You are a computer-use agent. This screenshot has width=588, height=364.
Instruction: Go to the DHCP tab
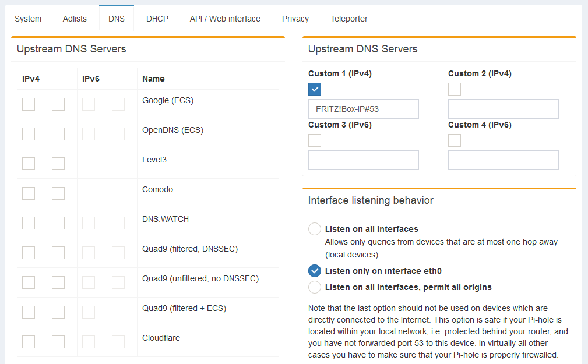point(157,19)
